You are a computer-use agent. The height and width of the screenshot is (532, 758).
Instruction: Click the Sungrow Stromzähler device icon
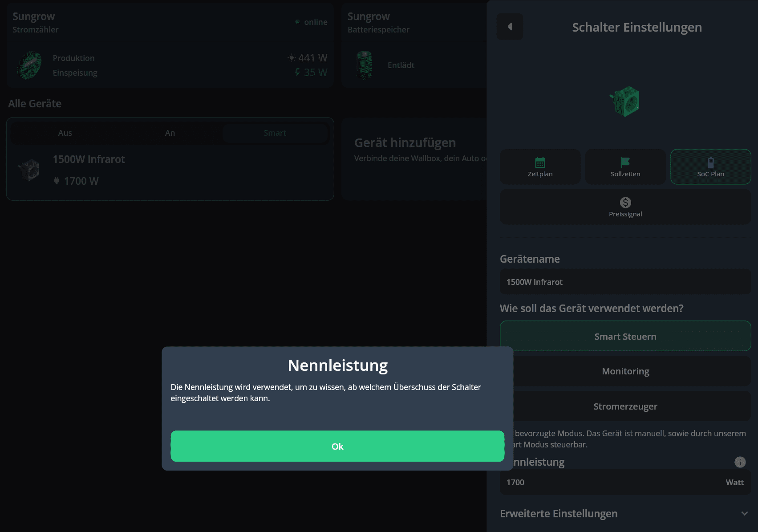pyautogui.click(x=29, y=65)
